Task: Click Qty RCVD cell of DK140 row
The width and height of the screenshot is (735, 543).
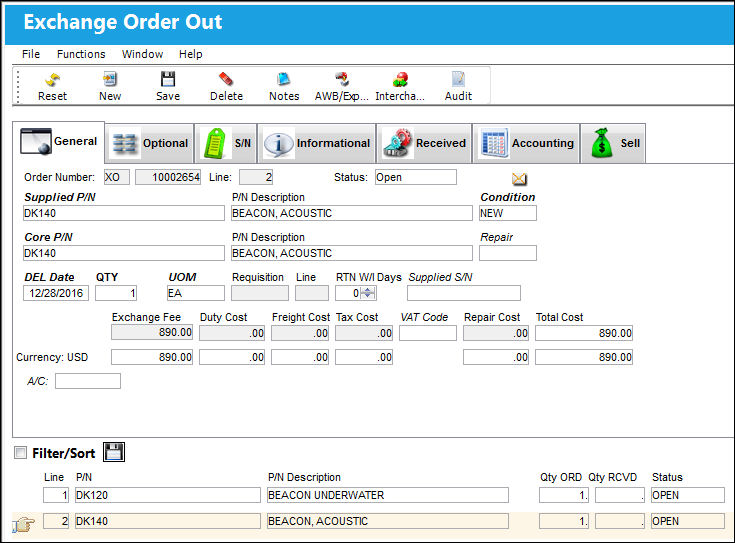Action: 620,521
